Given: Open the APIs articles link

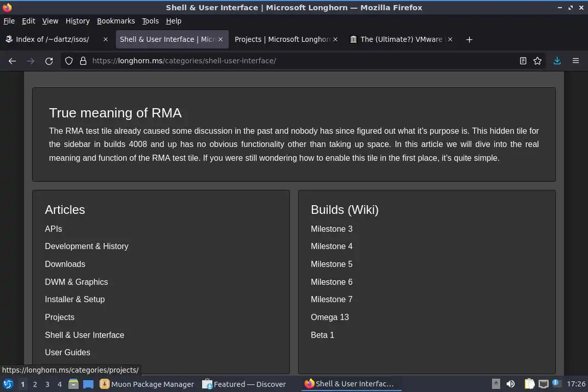Looking at the screenshot, I should (53, 229).
